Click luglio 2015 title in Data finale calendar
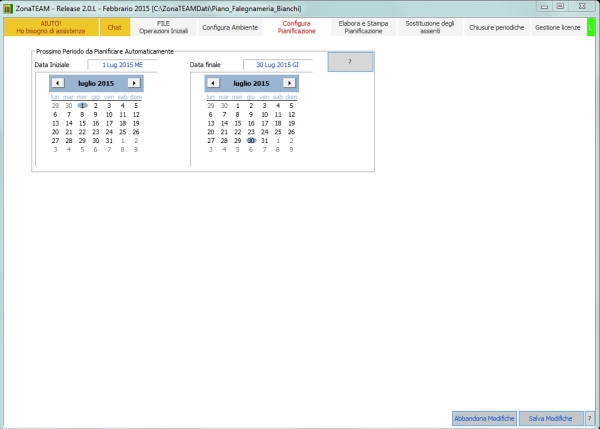Screen dimensions: 600x429 (251, 83)
